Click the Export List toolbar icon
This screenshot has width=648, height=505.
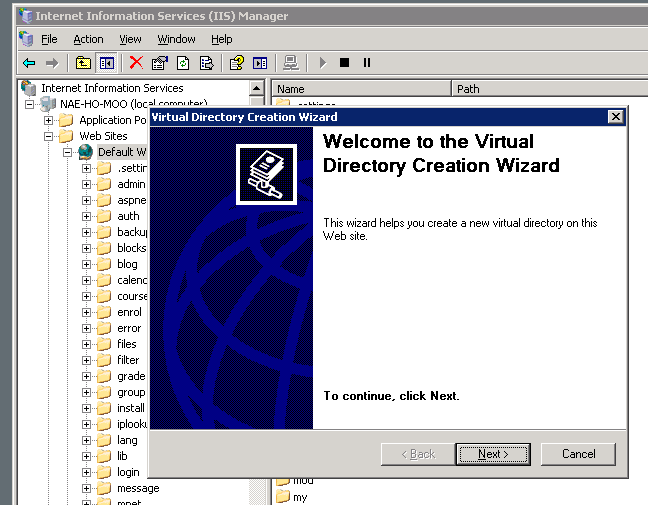coord(206,63)
